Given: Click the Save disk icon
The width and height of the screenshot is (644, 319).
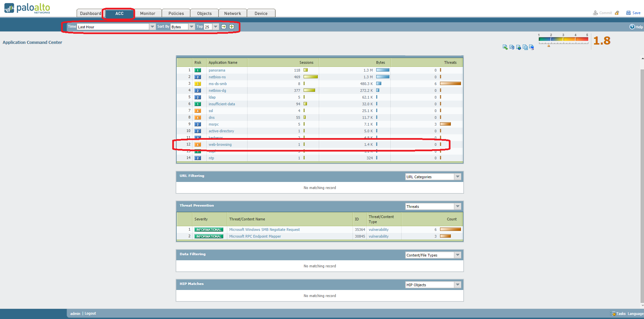Looking at the screenshot, I should click(628, 13).
